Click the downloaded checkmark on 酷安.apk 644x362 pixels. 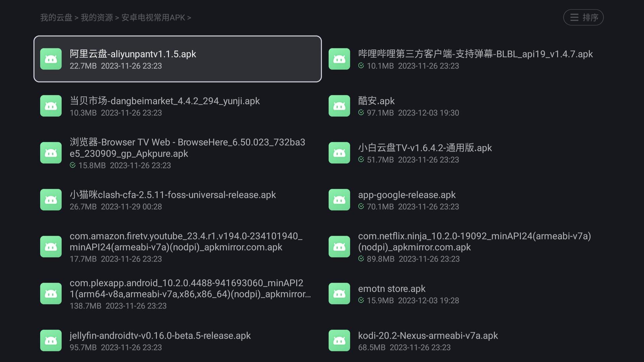point(361,113)
